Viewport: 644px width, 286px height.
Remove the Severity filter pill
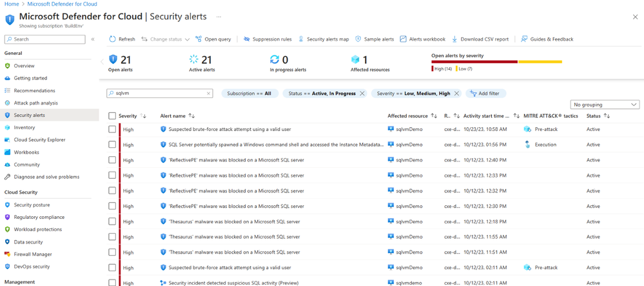[x=456, y=94]
